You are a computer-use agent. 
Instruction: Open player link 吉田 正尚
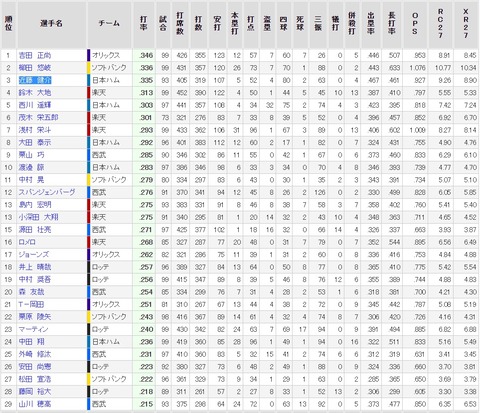[x=35, y=55]
